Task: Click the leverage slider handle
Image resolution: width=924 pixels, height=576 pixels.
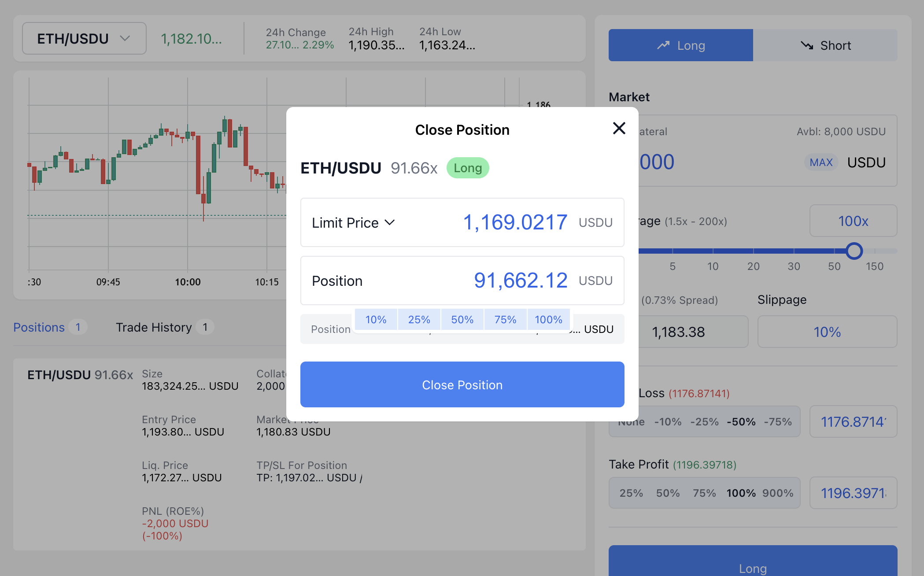Action: point(854,251)
